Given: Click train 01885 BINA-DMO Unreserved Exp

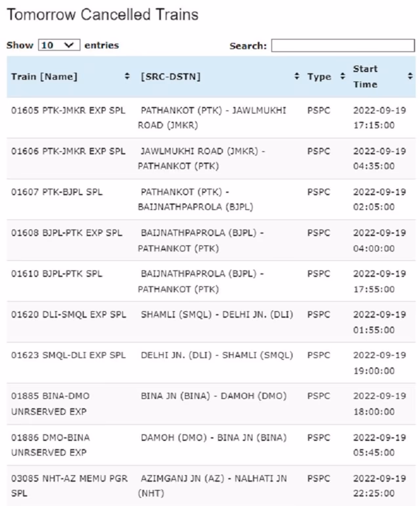Looking at the screenshot, I should [x=50, y=404].
